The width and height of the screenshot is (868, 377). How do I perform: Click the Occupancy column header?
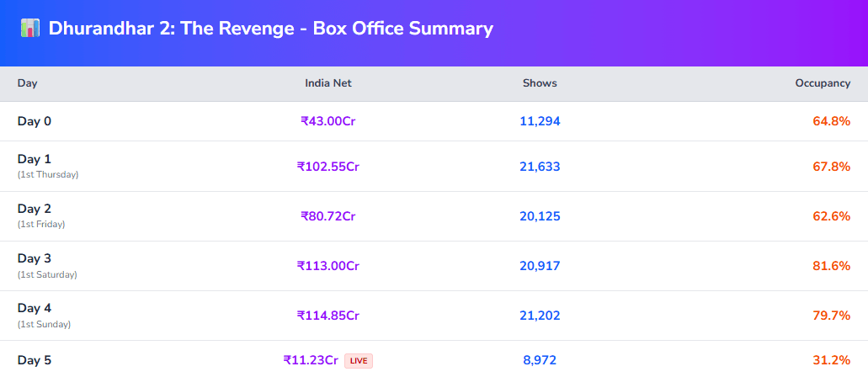point(823,83)
